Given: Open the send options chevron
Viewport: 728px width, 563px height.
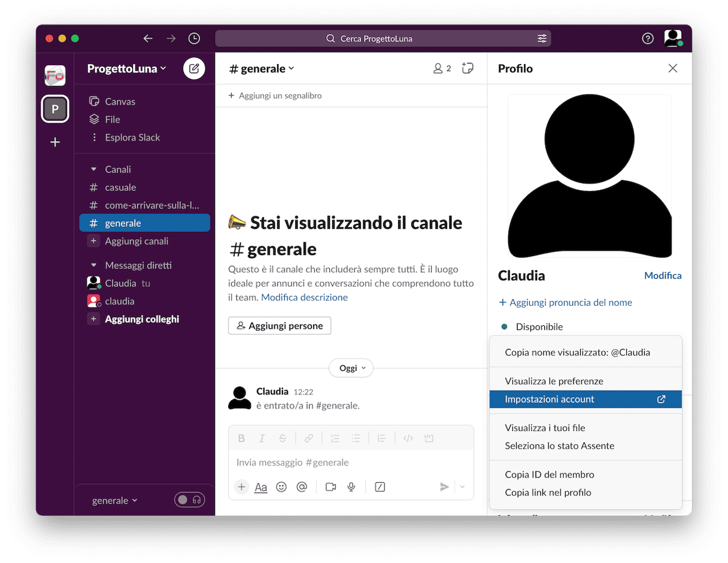Looking at the screenshot, I should click(462, 487).
